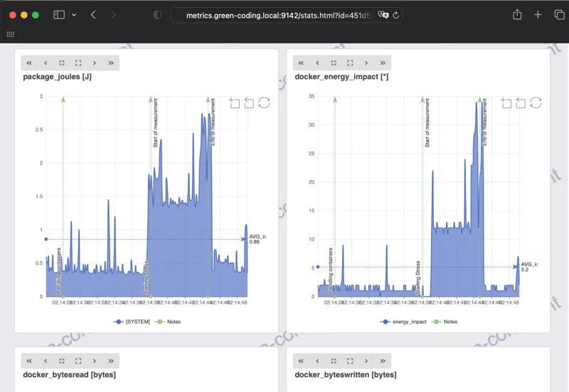Click the translate page icon
Viewport: 569px width, 392px height.
point(383,15)
